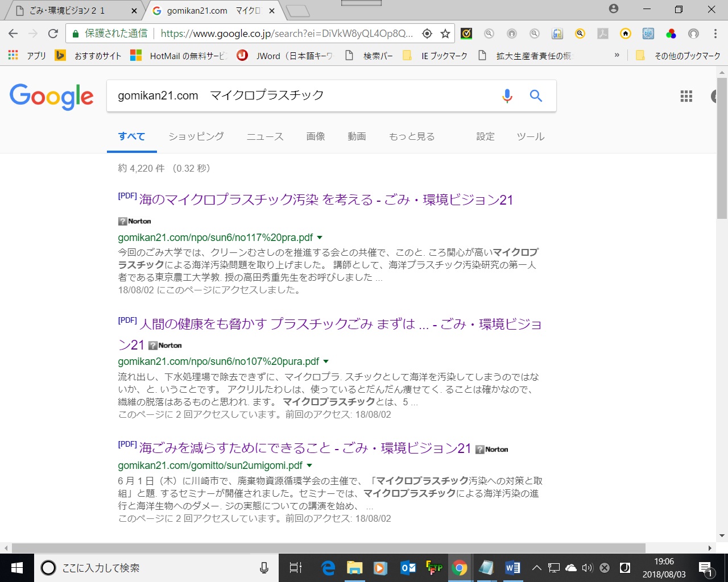Expand the dropdown arrow next to the first result URL
This screenshot has height=582, width=728.
(320, 238)
